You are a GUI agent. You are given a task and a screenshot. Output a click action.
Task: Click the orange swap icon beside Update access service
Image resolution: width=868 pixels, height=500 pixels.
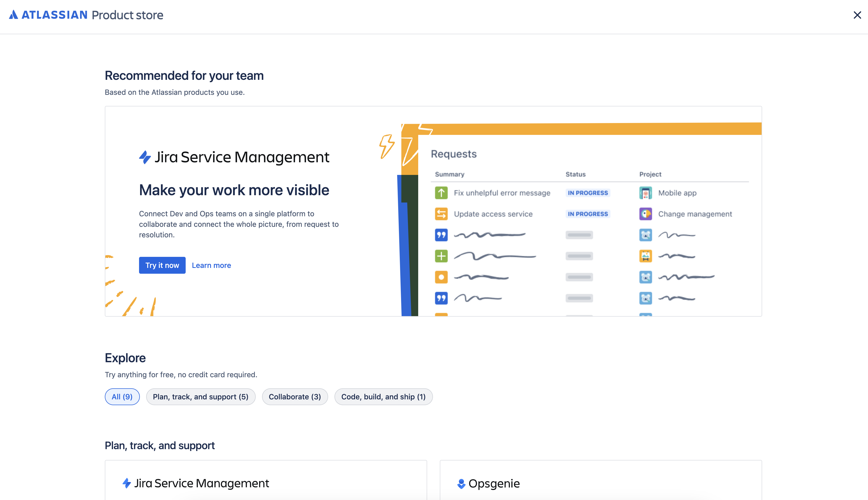pos(441,214)
